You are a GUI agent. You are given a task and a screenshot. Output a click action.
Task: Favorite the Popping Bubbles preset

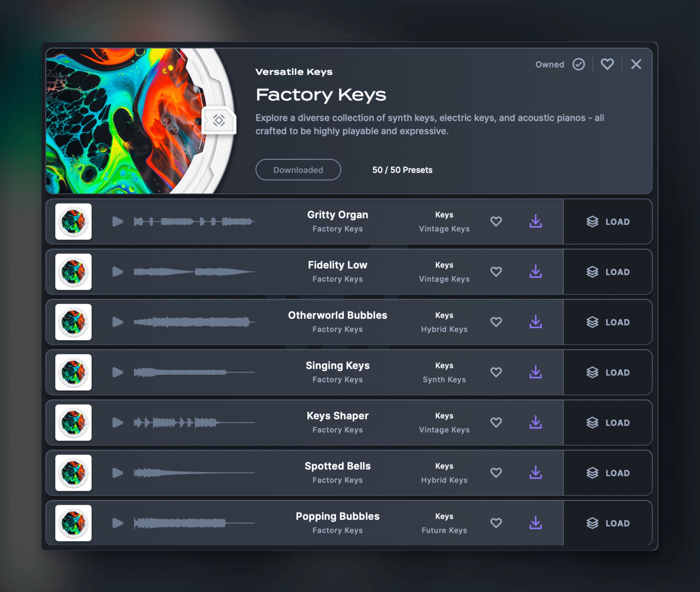[496, 523]
